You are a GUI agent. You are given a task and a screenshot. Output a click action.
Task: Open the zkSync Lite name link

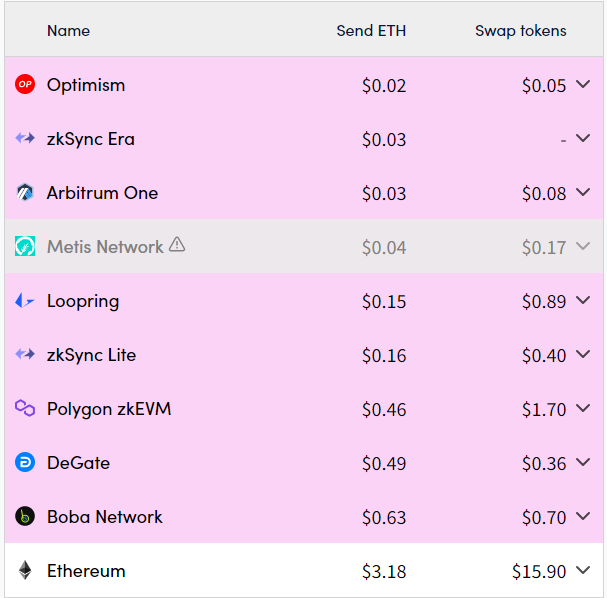click(x=91, y=355)
